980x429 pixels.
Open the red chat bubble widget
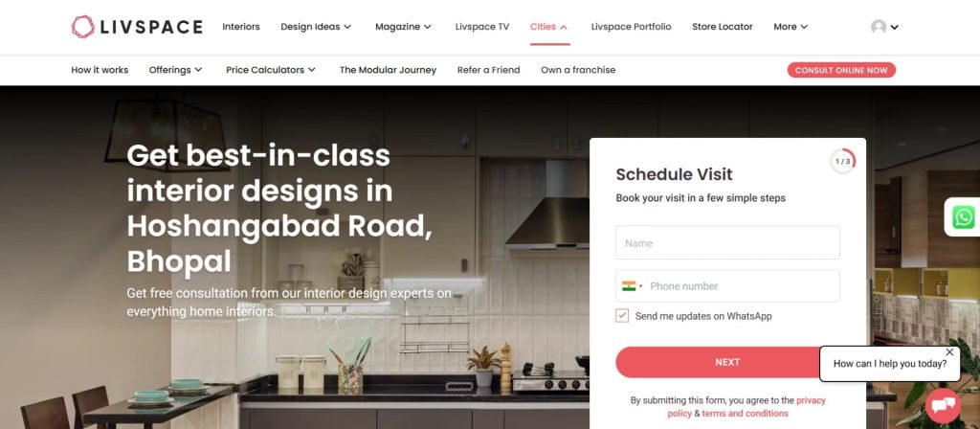click(943, 406)
